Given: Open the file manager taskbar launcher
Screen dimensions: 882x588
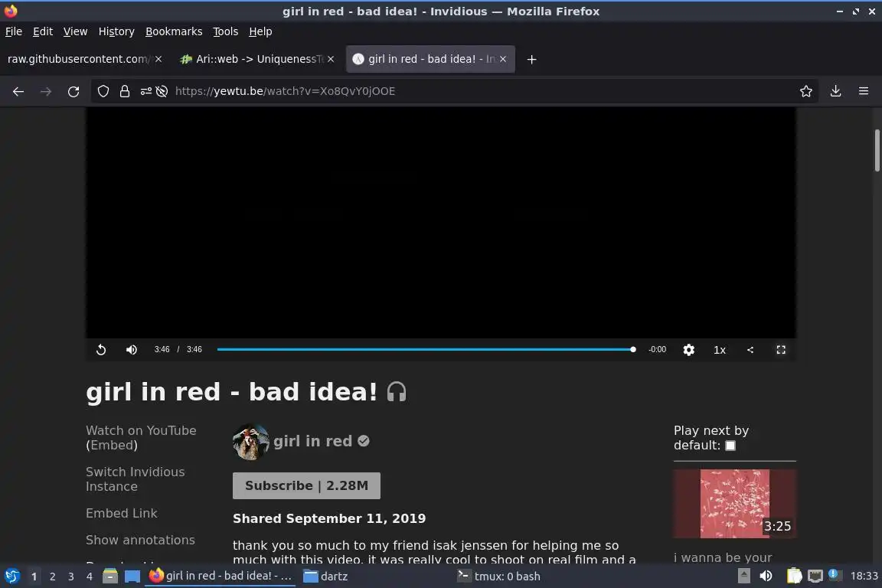Looking at the screenshot, I should tap(110, 577).
